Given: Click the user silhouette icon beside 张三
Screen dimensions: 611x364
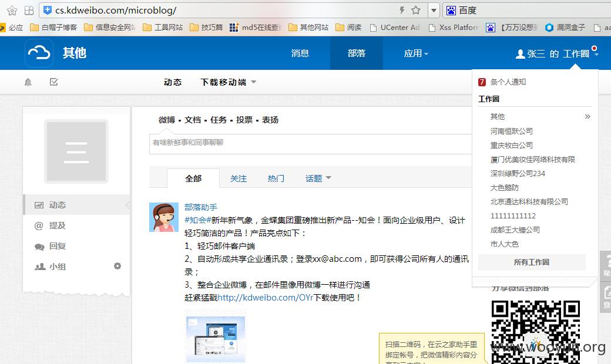Looking at the screenshot, I should tap(520, 54).
